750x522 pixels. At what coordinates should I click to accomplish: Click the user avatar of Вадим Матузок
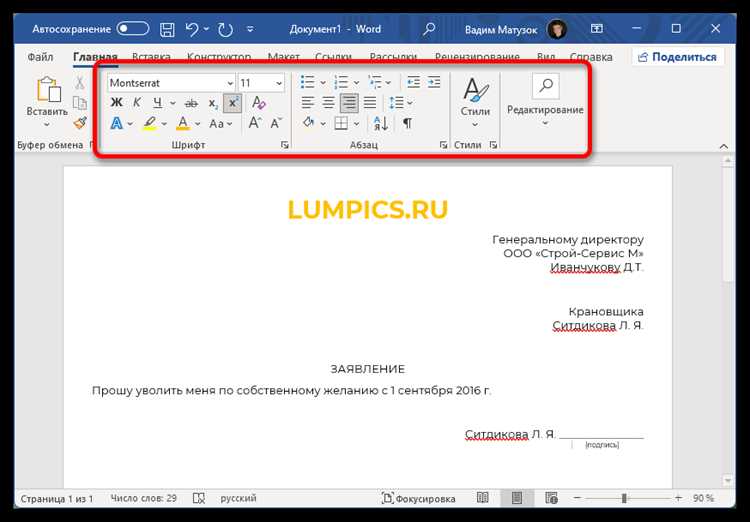(x=557, y=29)
